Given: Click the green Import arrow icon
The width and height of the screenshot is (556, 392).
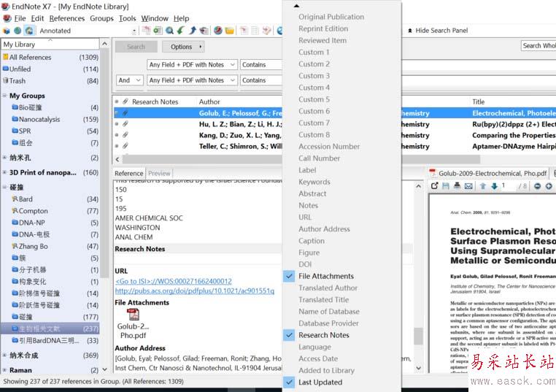Looking at the screenshot, I should (181, 31).
